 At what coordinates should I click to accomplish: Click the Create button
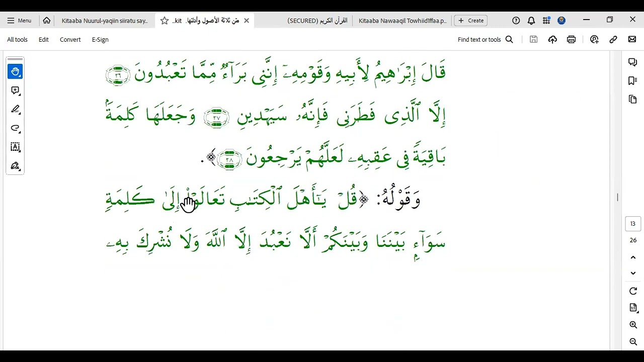tap(470, 21)
